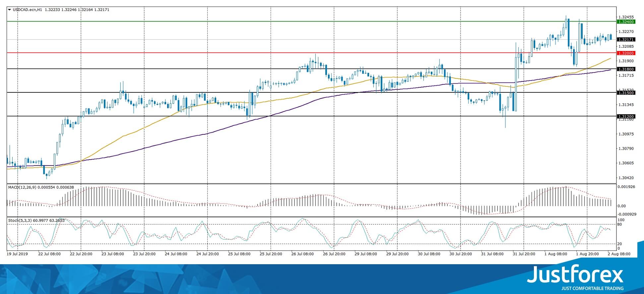Screen dimensions: 644x294
Task: Click the 1.30420 price axis value
Action: pyautogui.click(x=626, y=177)
